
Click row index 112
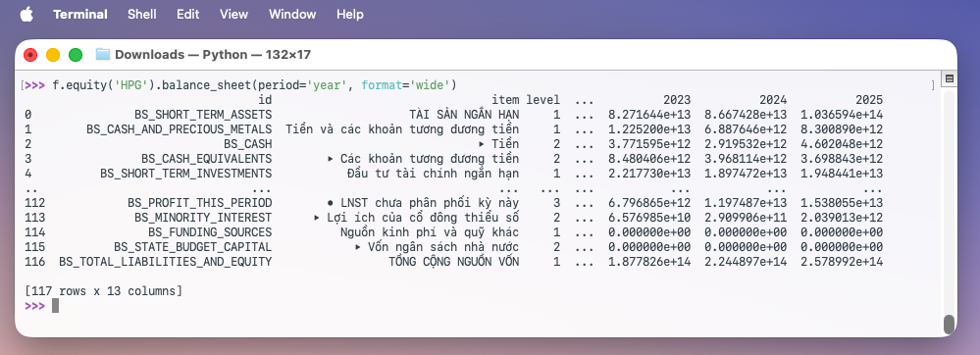coord(35,203)
